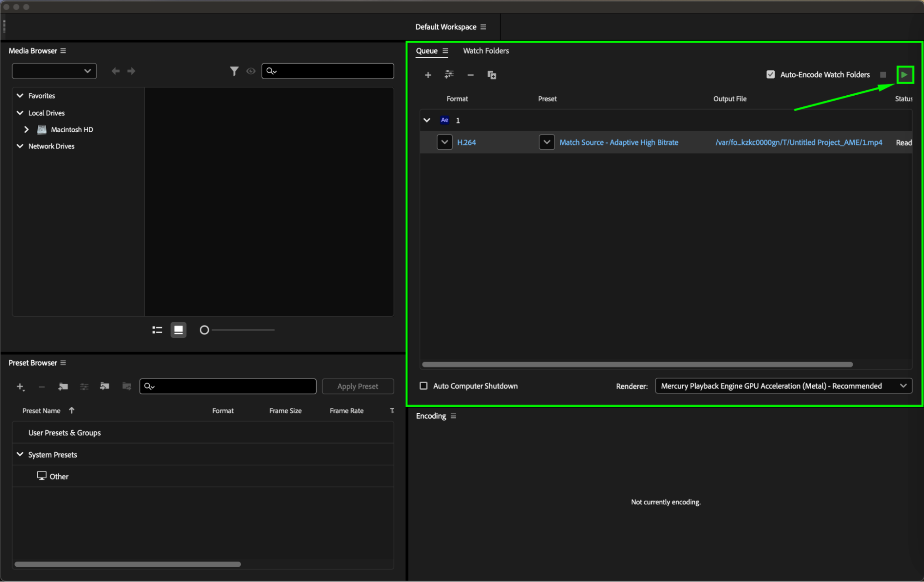Screen dimensions: 924x582
Task: Click the Match Source - Adaptive High Bitrate preset link
Action: pos(618,142)
